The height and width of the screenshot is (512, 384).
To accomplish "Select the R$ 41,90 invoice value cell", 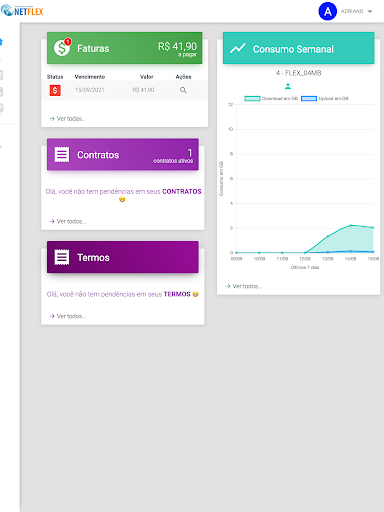I will (x=143, y=90).
